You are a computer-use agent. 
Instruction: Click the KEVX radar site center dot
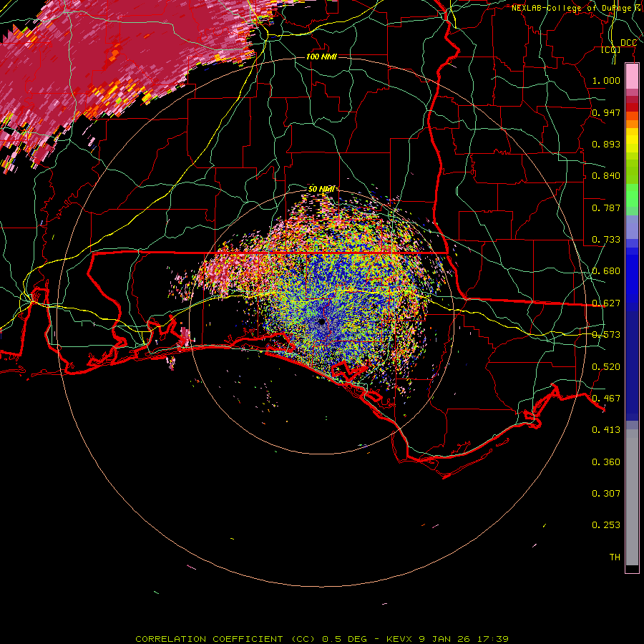pyautogui.click(x=322, y=321)
